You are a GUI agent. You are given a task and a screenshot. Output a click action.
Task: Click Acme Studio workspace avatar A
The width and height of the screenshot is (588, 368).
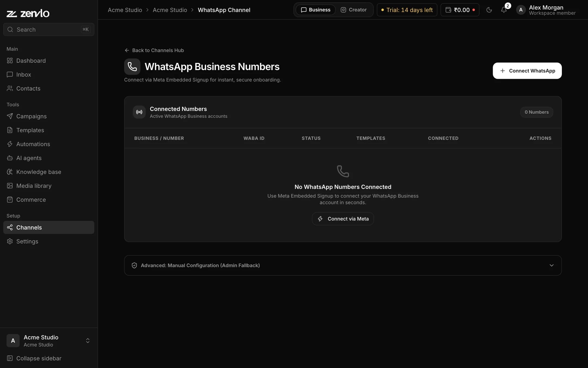point(13,341)
